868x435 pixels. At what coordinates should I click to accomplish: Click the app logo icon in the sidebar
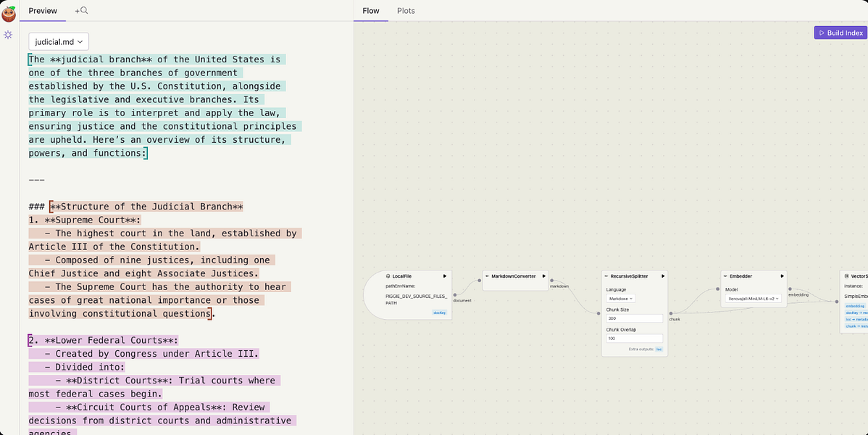click(8, 13)
